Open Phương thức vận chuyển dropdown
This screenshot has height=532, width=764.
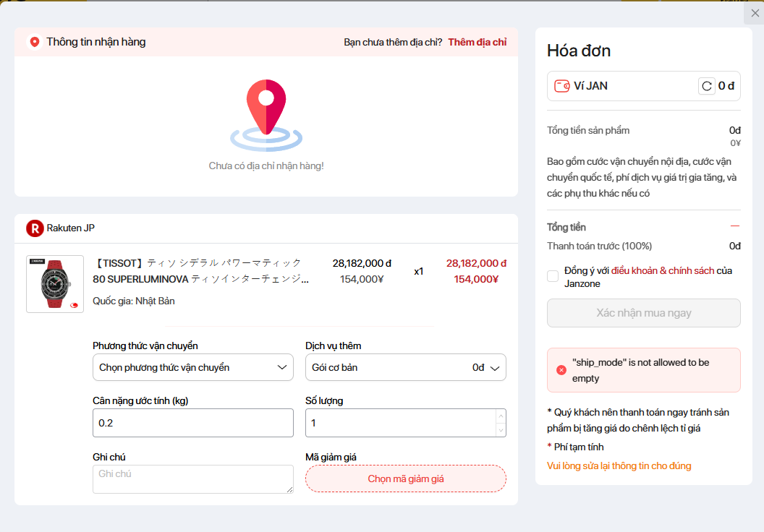193,367
